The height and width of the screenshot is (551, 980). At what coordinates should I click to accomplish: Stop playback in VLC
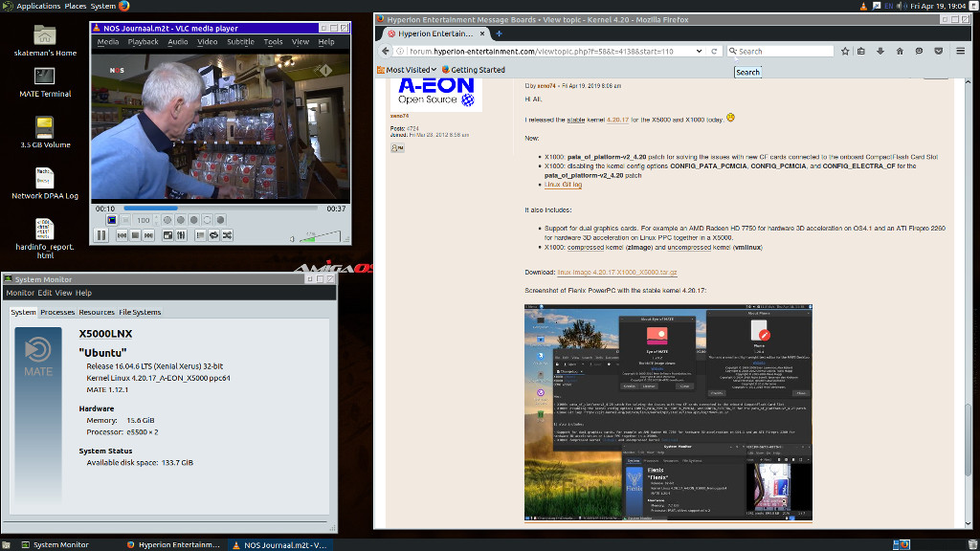tap(135, 235)
